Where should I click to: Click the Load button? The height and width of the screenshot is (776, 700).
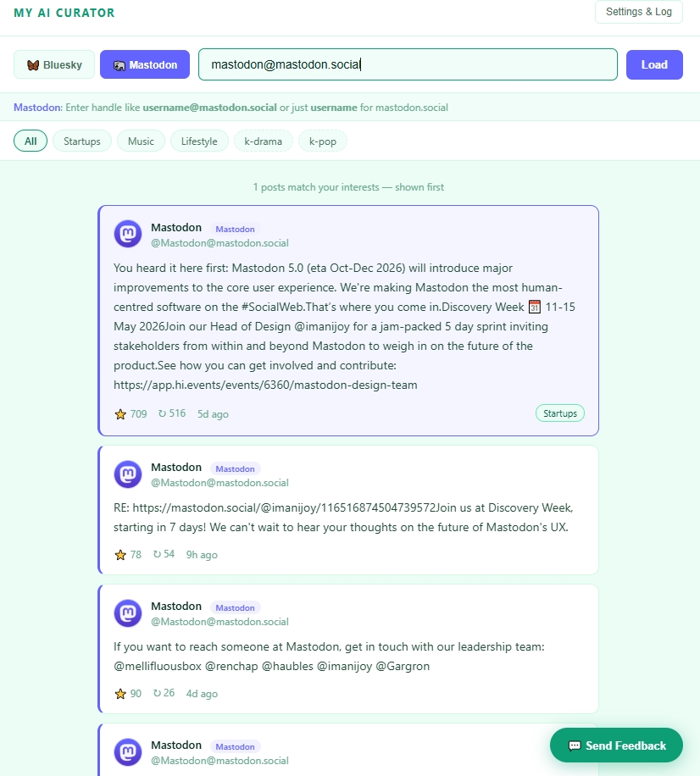point(654,65)
